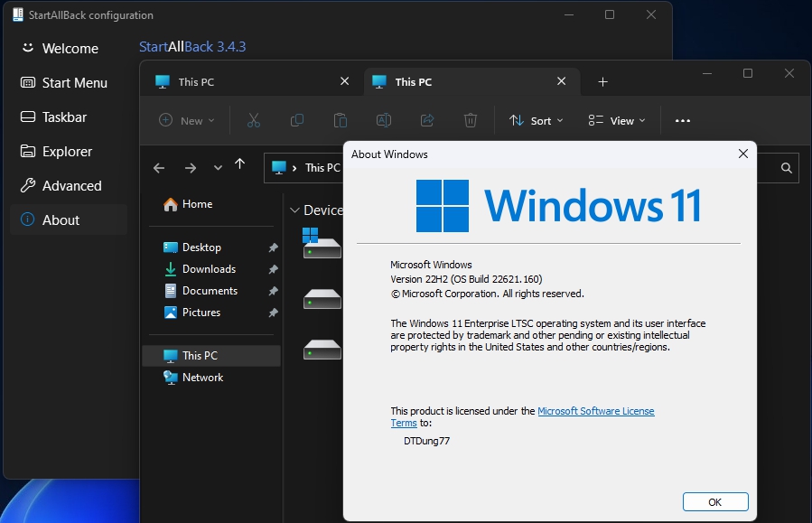
Task: Unpin Desktop using its pin icon
Action: tap(274, 248)
